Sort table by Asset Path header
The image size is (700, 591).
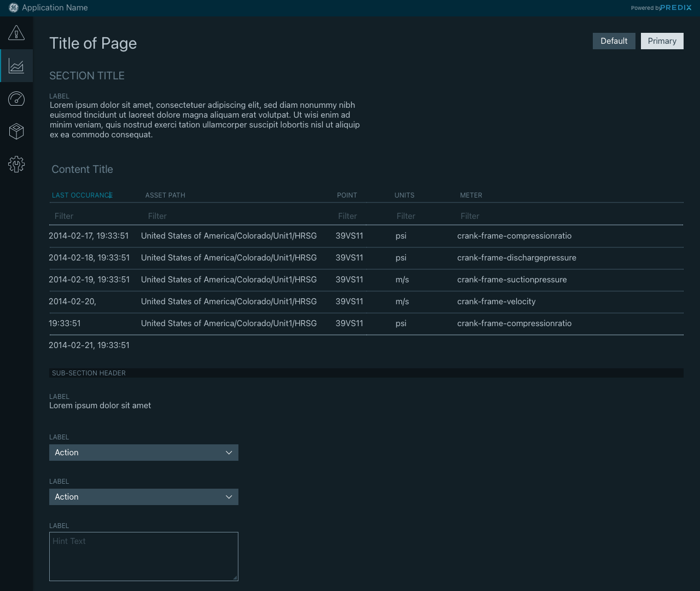pos(165,195)
